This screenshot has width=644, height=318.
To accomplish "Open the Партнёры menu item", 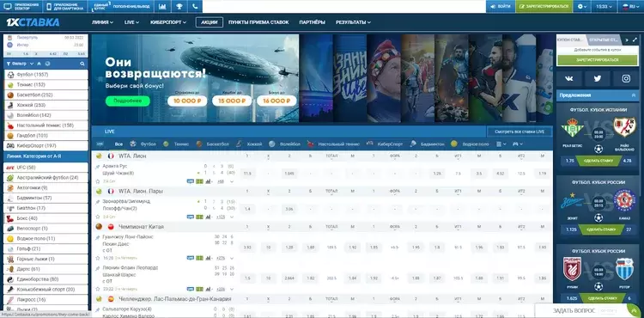I will [x=313, y=22].
